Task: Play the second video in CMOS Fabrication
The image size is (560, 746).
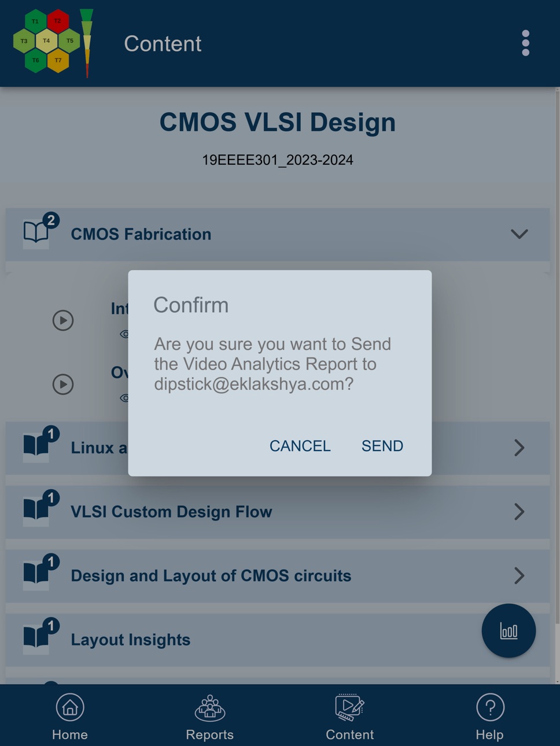Action: point(63,384)
